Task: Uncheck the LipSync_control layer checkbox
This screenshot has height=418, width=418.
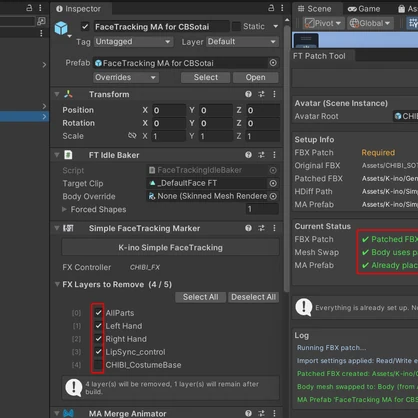Action: click(x=98, y=352)
